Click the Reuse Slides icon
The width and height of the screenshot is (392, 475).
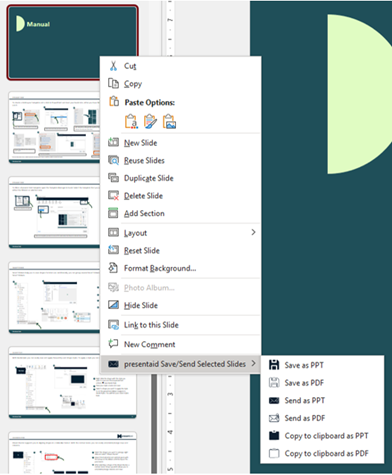pos(113,160)
